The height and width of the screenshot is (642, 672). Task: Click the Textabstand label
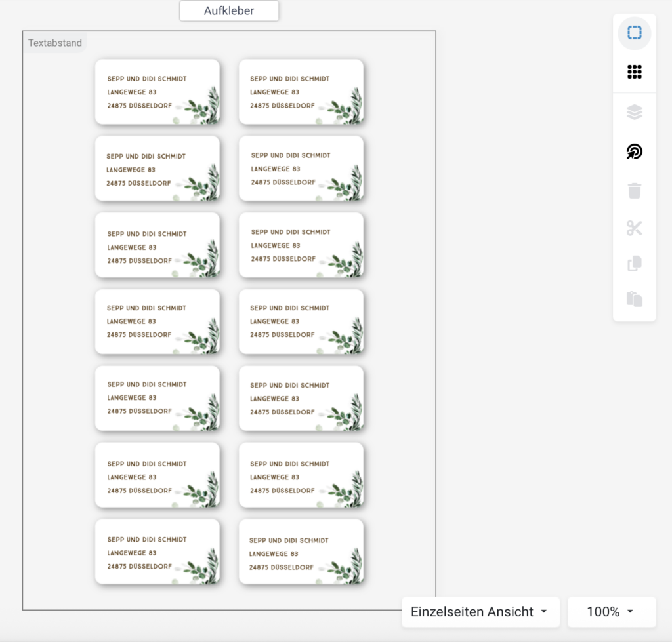click(55, 43)
